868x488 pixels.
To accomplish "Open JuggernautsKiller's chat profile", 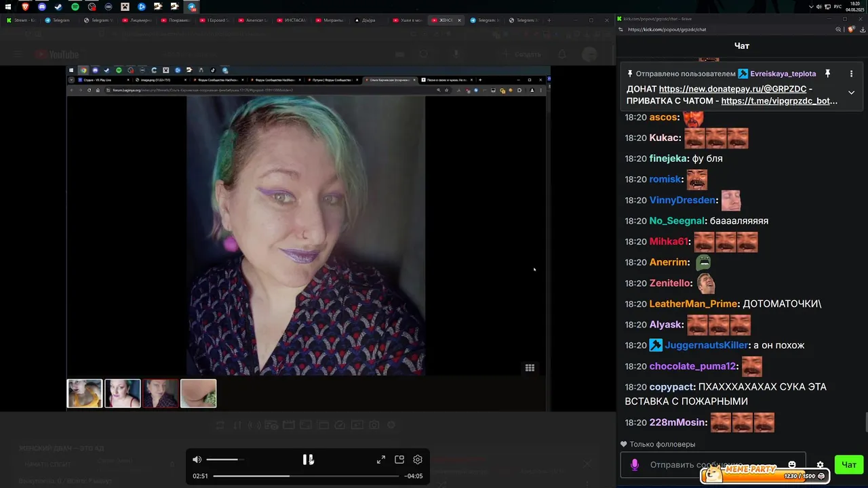I will 706,345.
